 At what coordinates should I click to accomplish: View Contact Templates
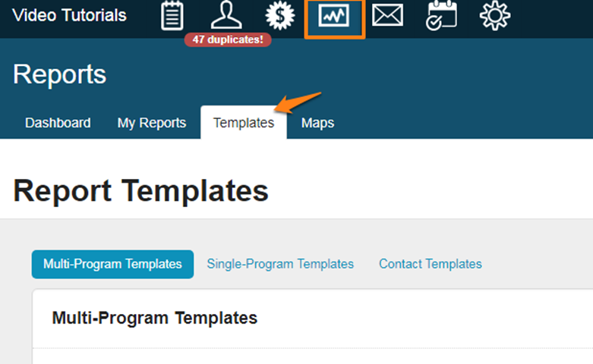coord(430,264)
